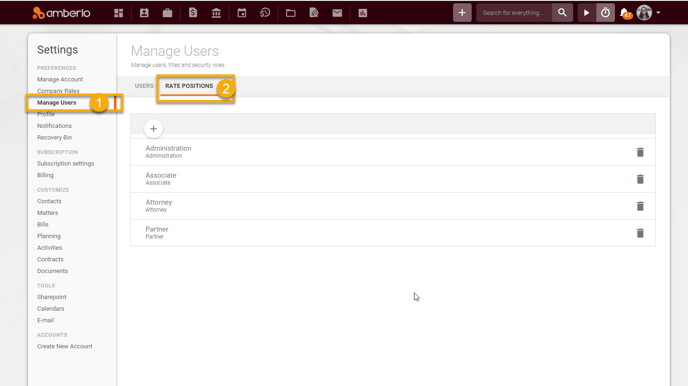Select Manage Users in sidebar
The width and height of the screenshot is (688, 386).
57,103
